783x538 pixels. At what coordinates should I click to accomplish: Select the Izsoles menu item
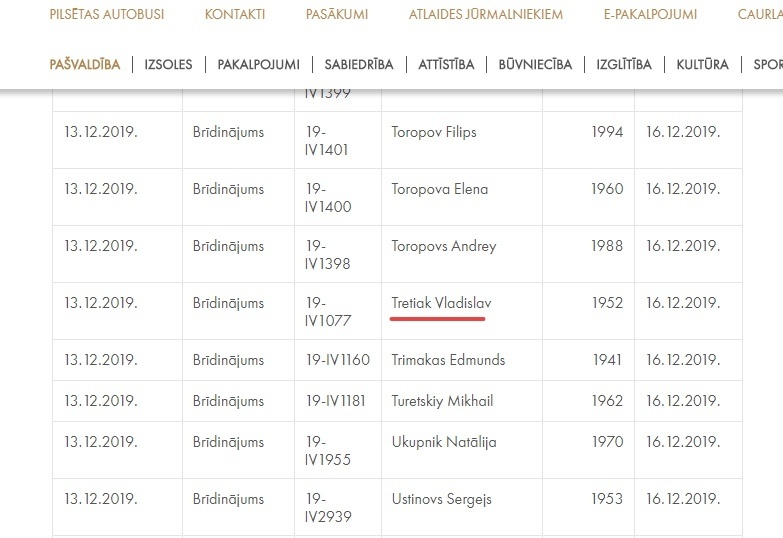[x=168, y=64]
